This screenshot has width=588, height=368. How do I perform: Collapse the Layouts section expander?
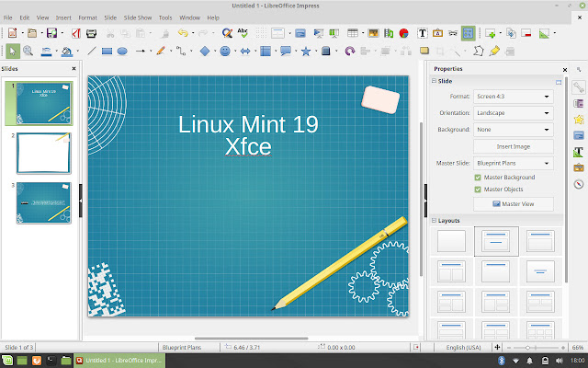[x=434, y=221]
